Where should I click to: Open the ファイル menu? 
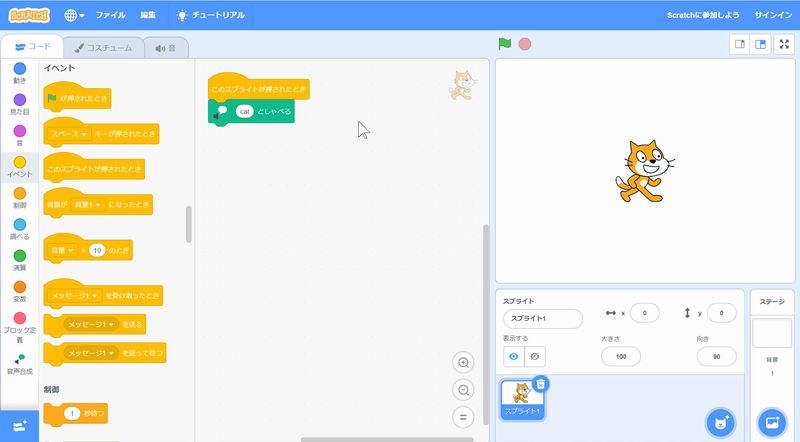pyautogui.click(x=110, y=15)
